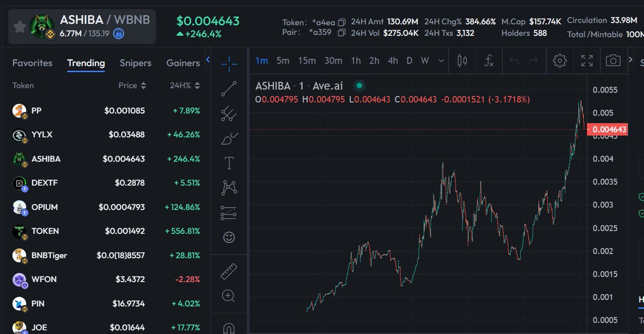This screenshot has width=644, height=334.
Task: Select the 1h timeframe
Action: coord(356,61)
